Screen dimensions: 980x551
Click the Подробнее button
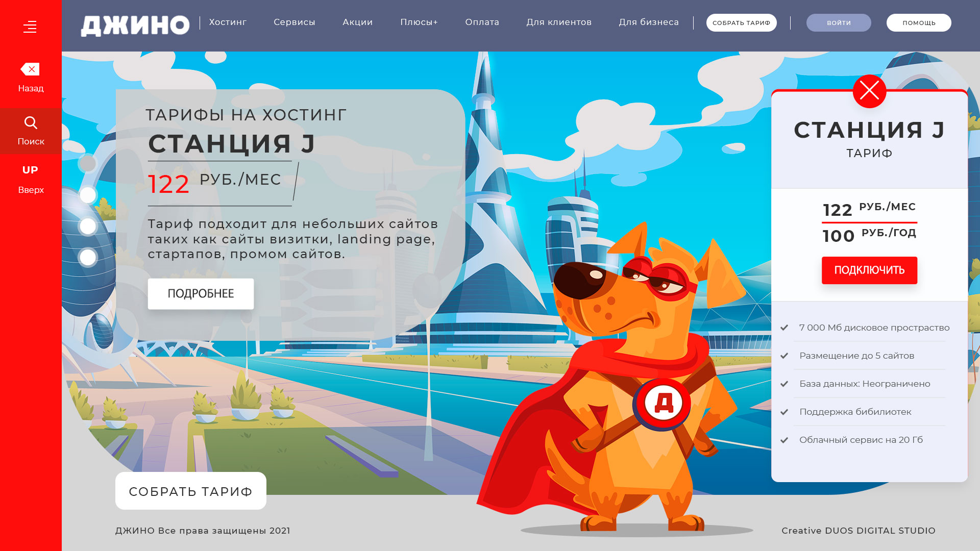(x=201, y=294)
